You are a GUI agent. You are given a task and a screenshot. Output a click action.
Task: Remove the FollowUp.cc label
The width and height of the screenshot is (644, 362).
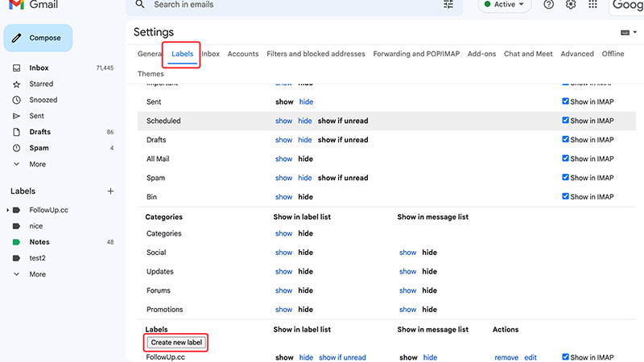[506, 357]
